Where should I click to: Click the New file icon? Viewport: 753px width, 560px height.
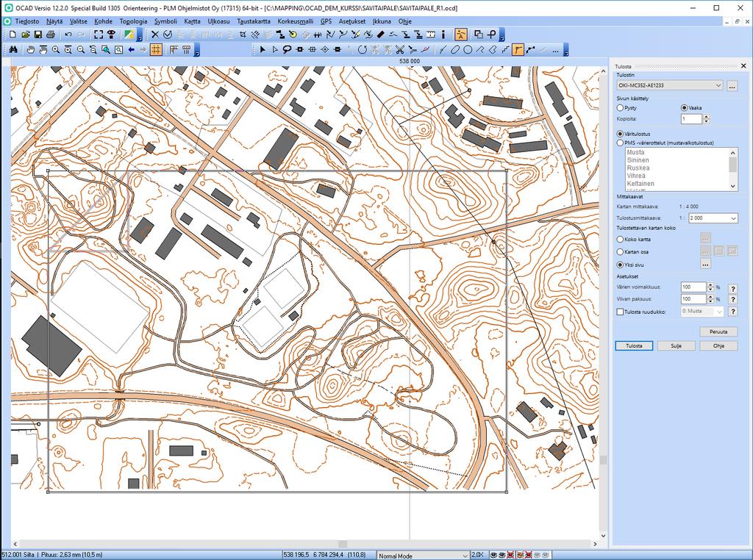[13, 35]
